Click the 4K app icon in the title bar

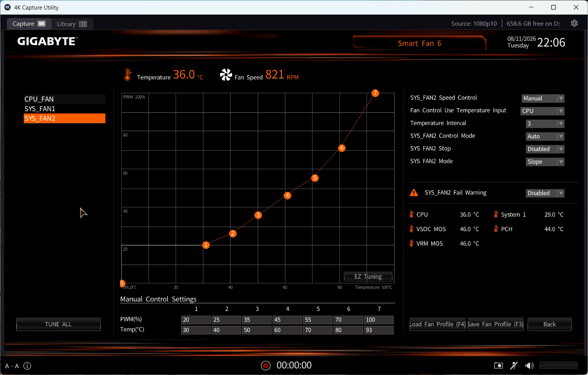click(7, 7)
